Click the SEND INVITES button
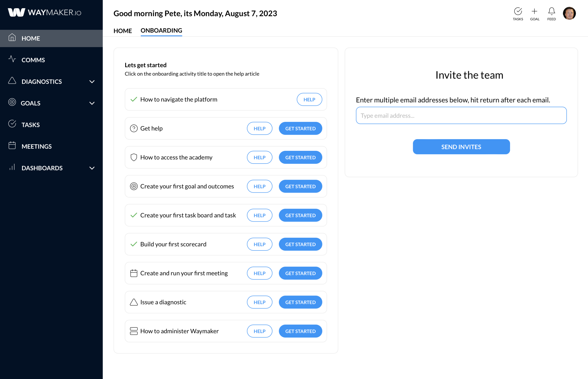The image size is (588, 379). pos(461,147)
